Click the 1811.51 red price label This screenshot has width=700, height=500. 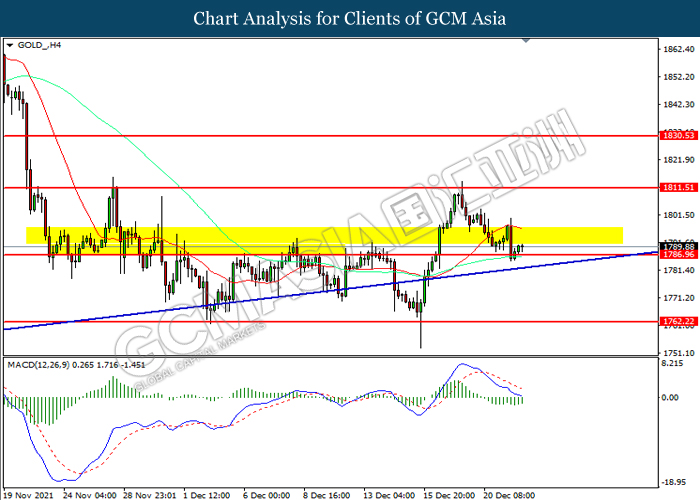tap(679, 188)
